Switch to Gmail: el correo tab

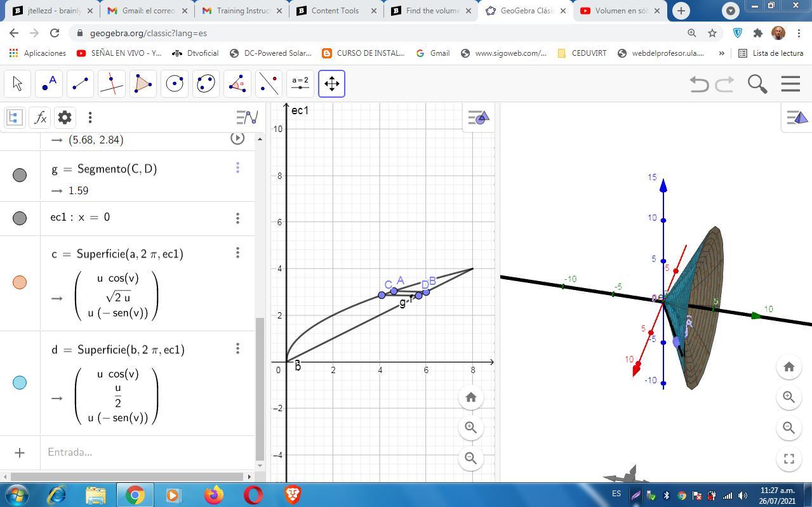point(146,11)
